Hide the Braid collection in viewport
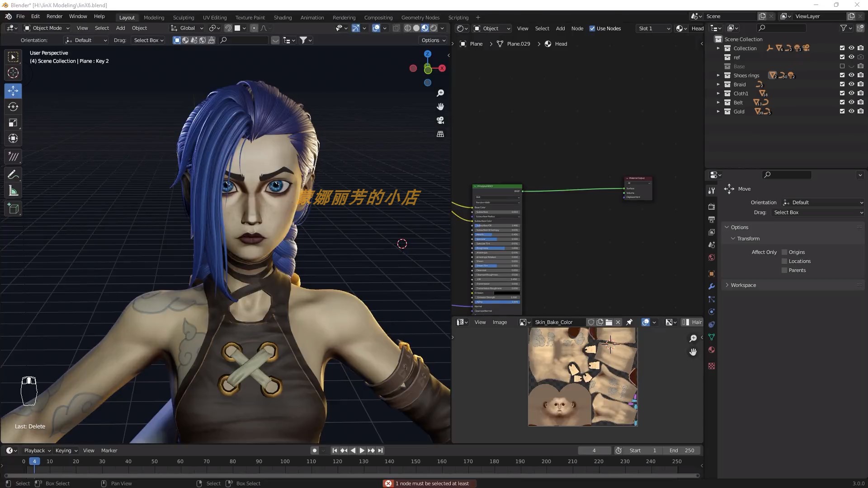 [851, 84]
